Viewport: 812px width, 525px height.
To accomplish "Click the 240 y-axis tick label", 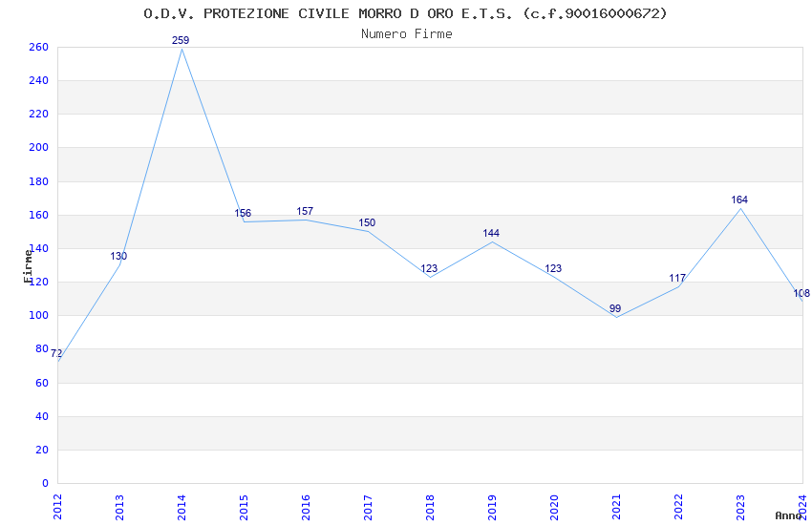I will (39, 81).
